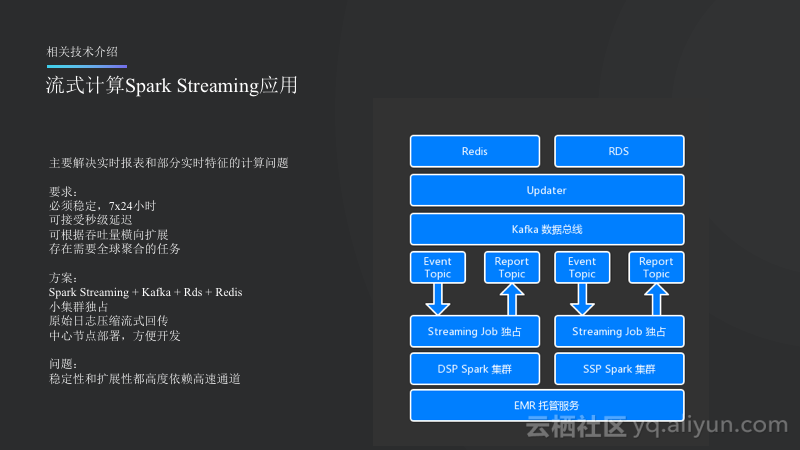Click the RDS box in the diagram
The width and height of the screenshot is (800, 450).
pyautogui.click(x=619, y=151)
